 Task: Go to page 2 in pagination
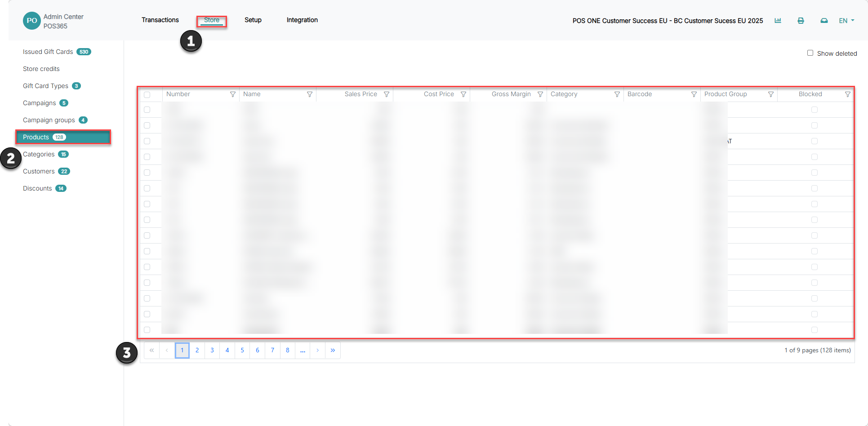coord(197,350)
